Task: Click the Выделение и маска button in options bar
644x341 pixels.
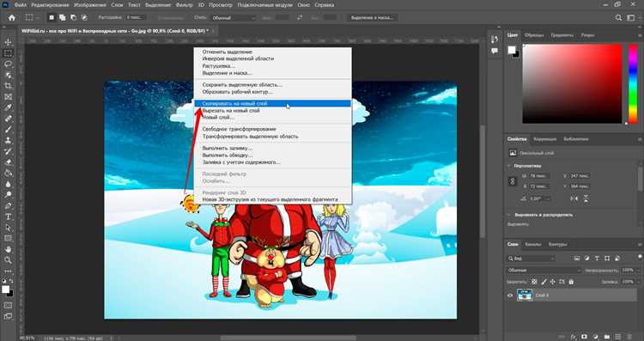Action: [372, 18]
